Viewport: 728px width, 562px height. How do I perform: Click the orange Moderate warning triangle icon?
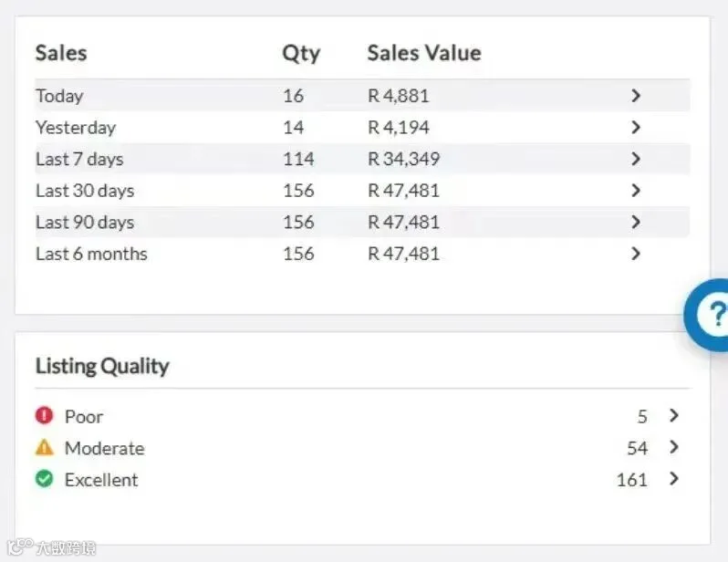point(44,447)
